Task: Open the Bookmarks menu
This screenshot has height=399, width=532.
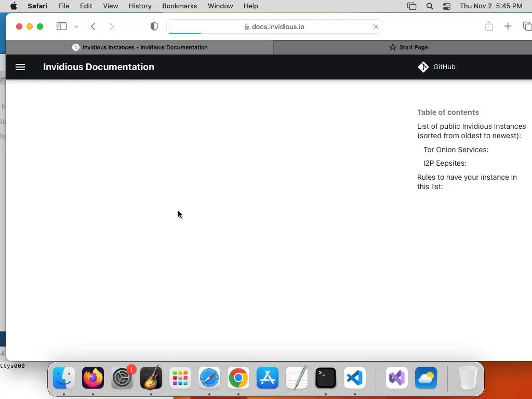Action: [x=179, y=6]
